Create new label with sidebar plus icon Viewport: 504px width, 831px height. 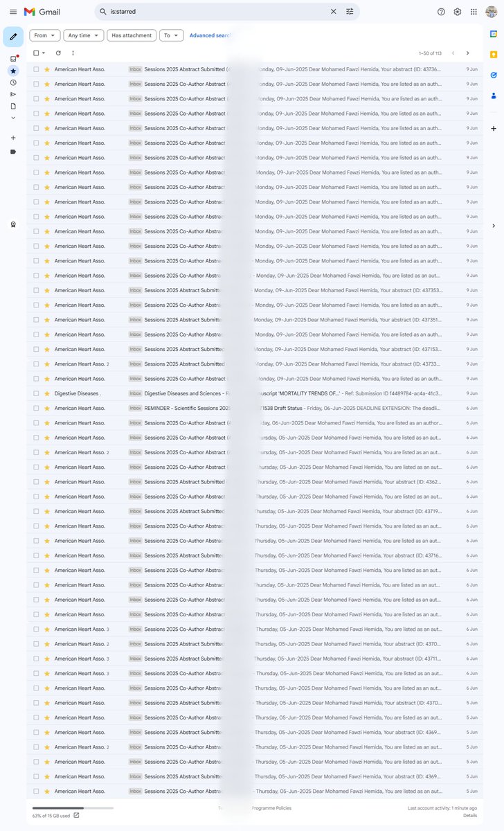(x=13, y=138)
